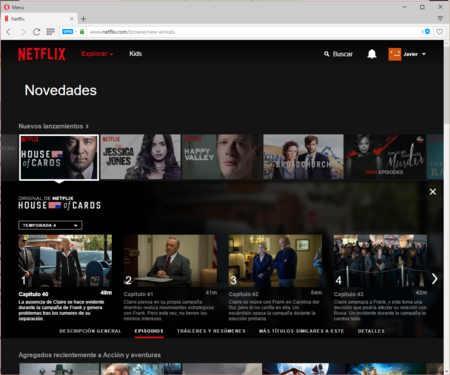Open the Temporada 4 season dropdown
Viewport: 450px width, 375px height.
point(50,225)
